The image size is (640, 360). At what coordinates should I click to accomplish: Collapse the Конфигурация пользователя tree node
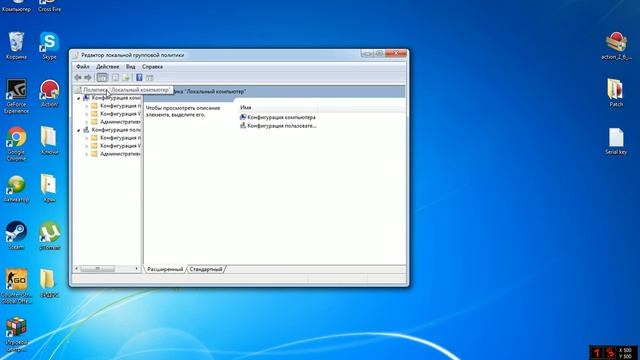(x=78, y=130)
